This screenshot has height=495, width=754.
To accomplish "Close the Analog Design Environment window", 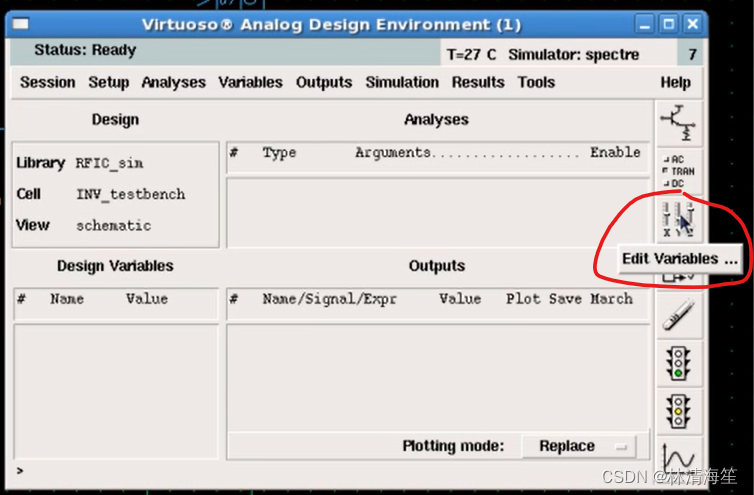I will pyautogui.click(x=692, y=24).
